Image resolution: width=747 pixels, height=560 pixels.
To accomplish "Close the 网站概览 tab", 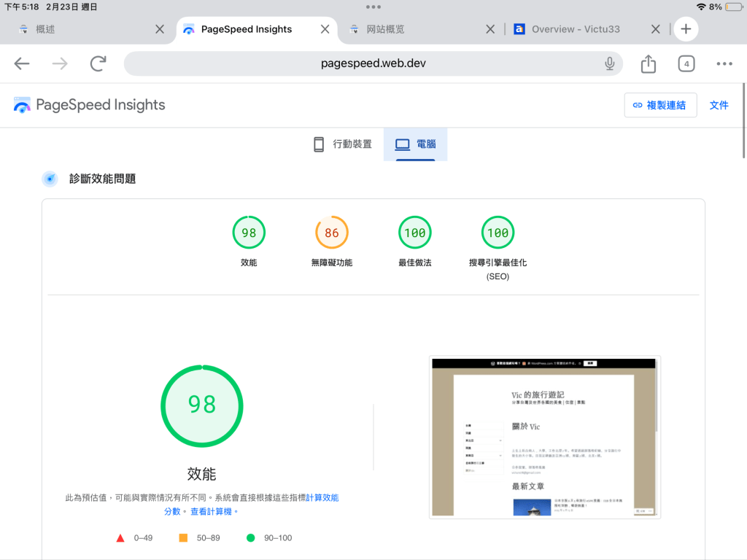I will (491, 29).
